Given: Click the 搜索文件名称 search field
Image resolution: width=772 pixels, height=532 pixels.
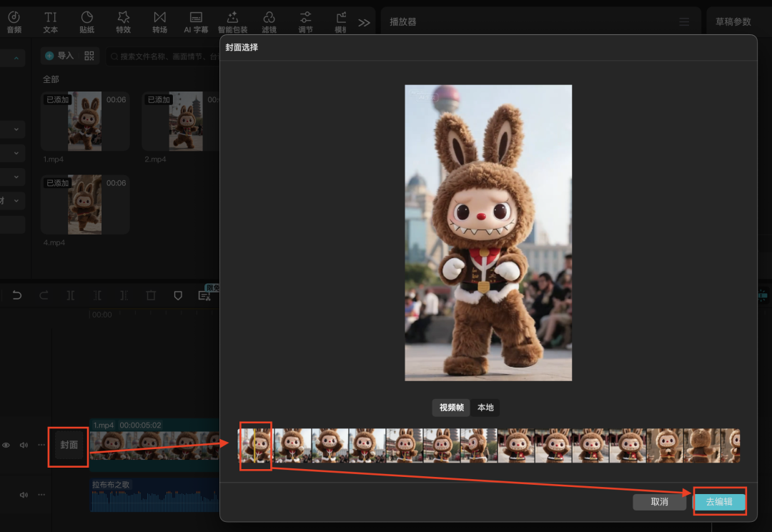Looking at the screenshot, I should click(164, 56).
